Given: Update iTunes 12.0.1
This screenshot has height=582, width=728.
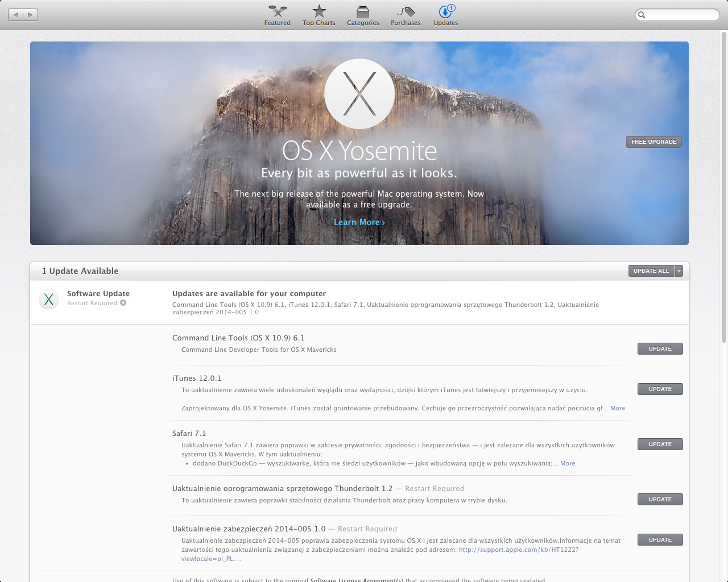Looking at the screenshot, I should pos(660,389).
